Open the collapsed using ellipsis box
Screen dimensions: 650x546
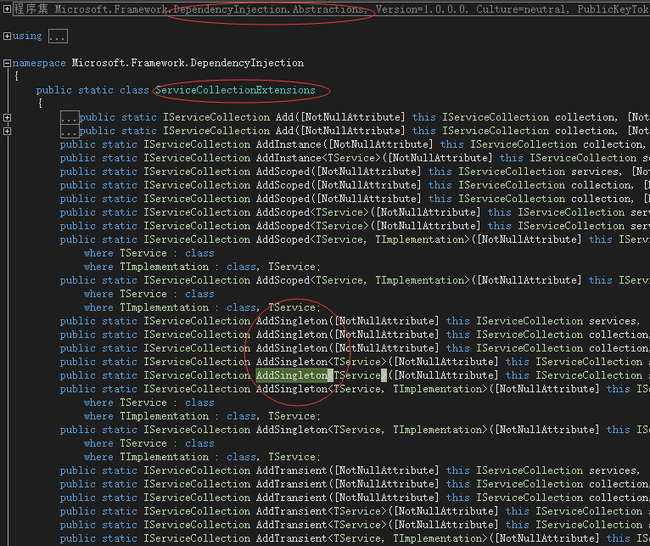(x=58, y=36)
